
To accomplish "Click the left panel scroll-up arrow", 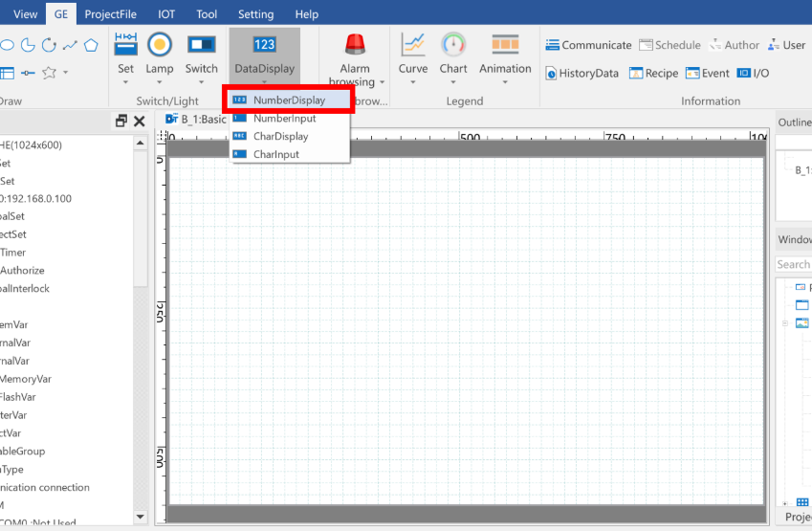I will [141, 143].
